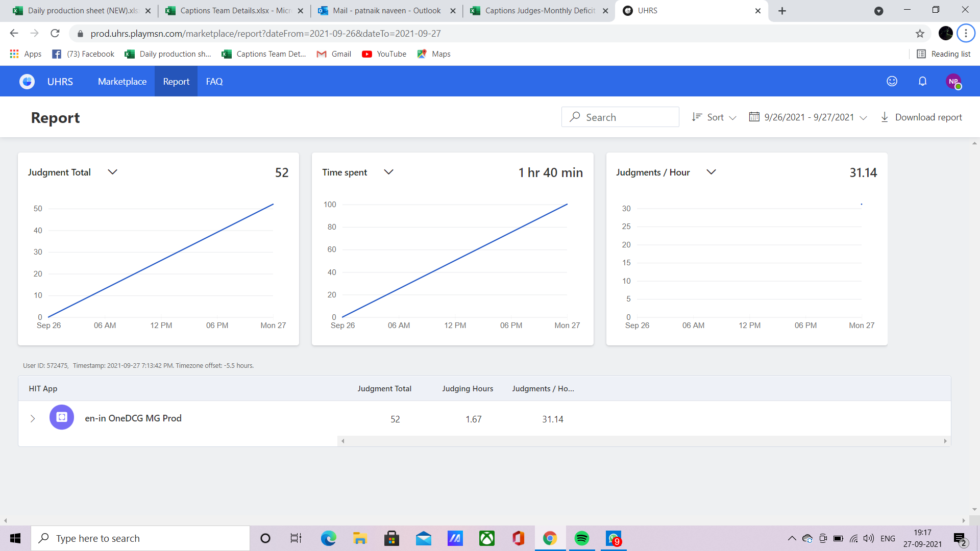Expand the Judgment Total chart dropdown
This screenshot has height=551, width=980.
(x=113, y=172)
